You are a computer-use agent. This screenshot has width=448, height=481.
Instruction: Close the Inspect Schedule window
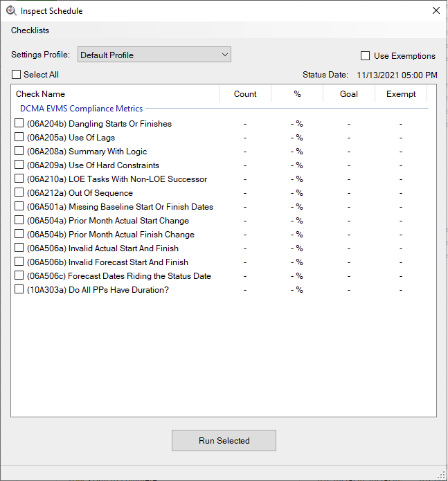[436, 10]
